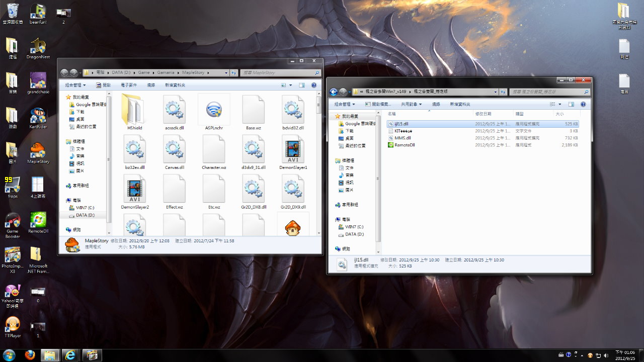This screenshot has width=644, height=362.
Task: Expand address history dropdown in right window
Action: coord(496,92)
